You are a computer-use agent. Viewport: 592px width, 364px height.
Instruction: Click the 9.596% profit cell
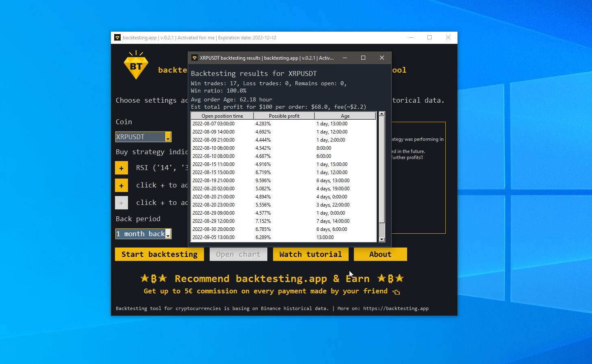click(263, 181)
